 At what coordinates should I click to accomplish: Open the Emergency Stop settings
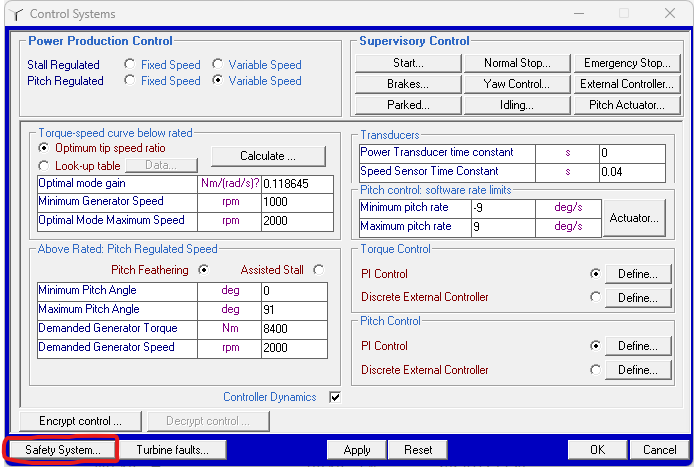coord(627,63)
